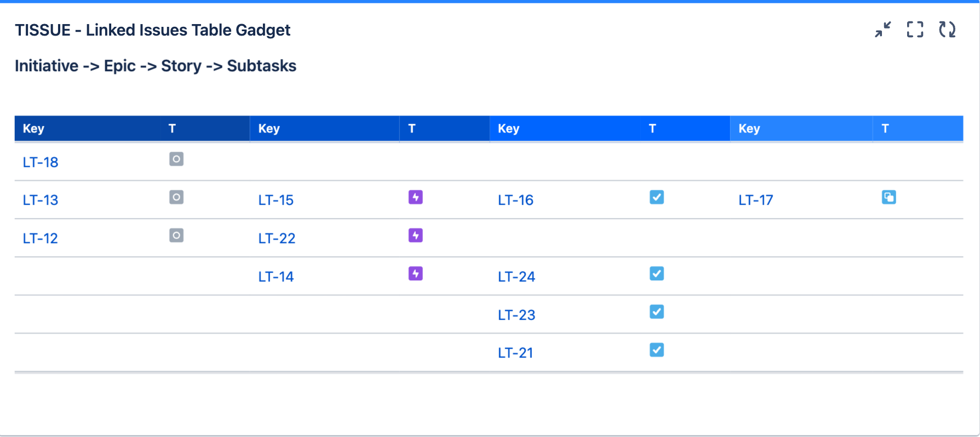Screen dimensions: 980x437
Task: Click the initiative type icon for LT-18
Action: click(x=176, y=159)
